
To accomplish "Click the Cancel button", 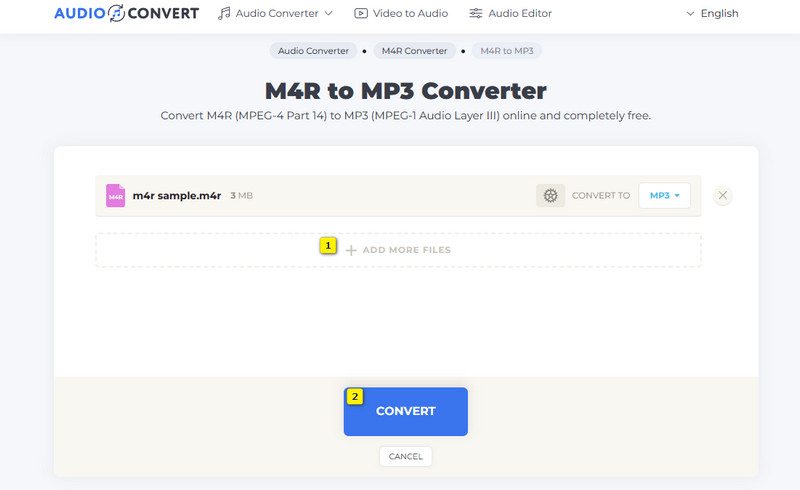I will coord(406,456).
